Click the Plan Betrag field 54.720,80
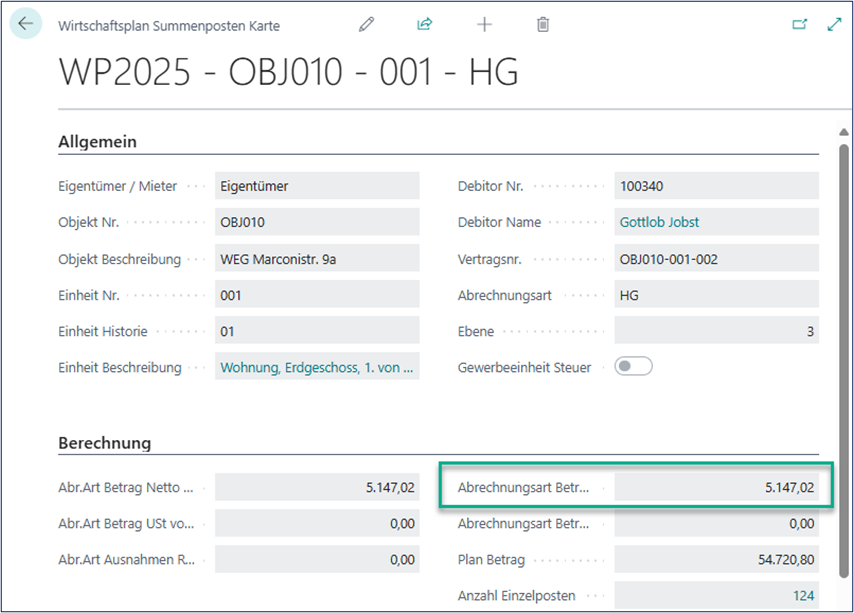The image size is (854, 613). point(716,559)
